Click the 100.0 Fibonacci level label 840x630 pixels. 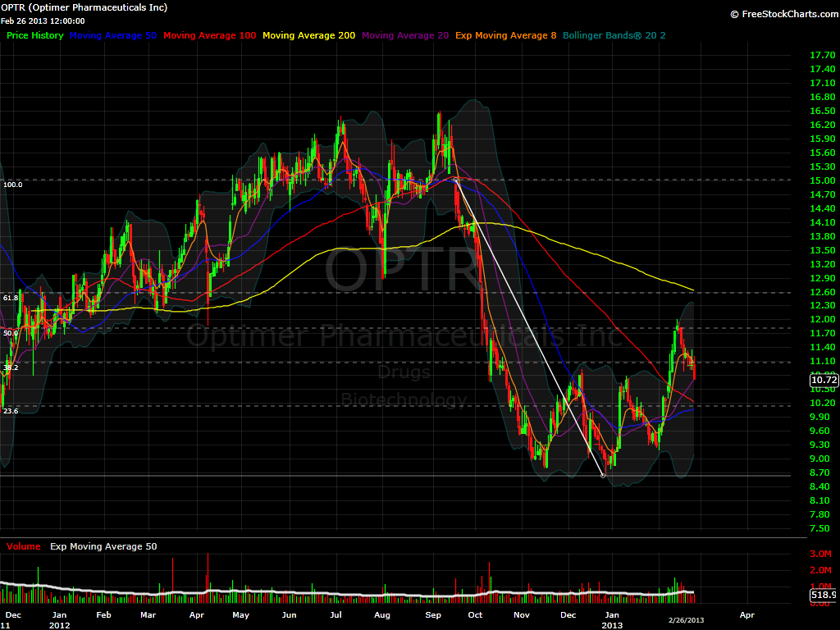(13, 185)
